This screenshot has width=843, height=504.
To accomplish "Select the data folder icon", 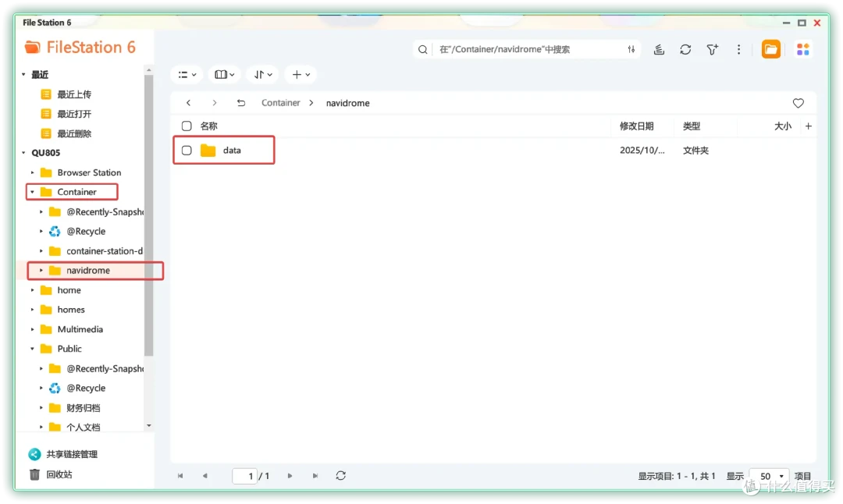I will click(208, 151).
